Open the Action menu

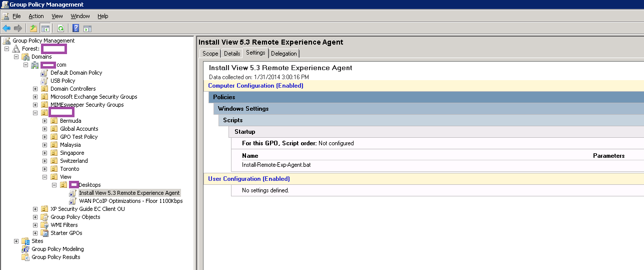[36, 16]
